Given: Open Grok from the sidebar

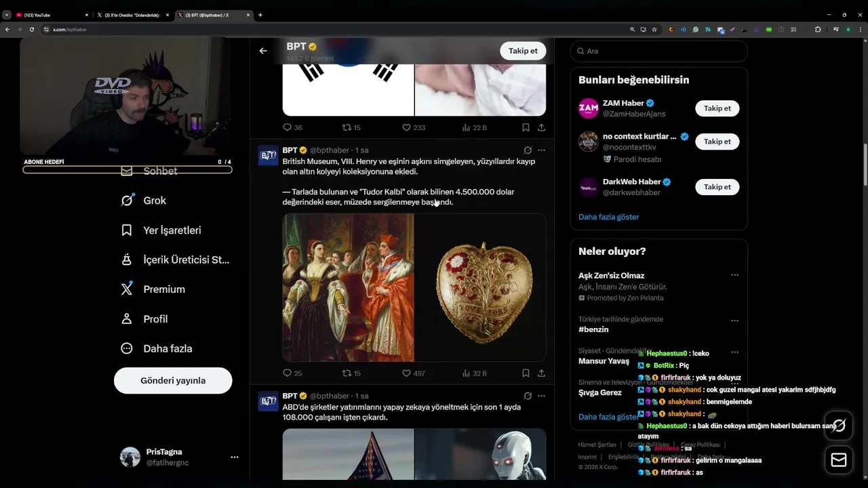Looking at the screenshot, I should pyautogui.click(x=143, y=201).
